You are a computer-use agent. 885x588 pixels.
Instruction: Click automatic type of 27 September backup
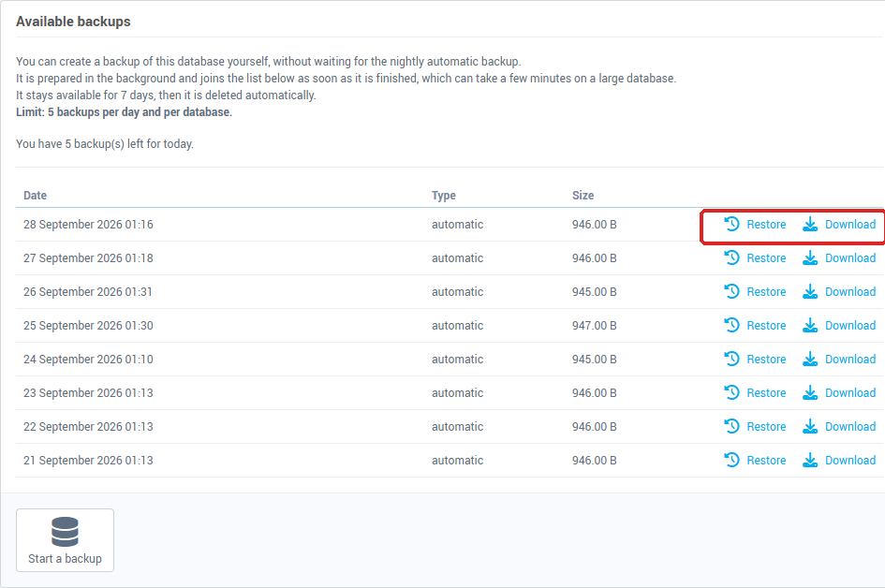pos(457,258)
